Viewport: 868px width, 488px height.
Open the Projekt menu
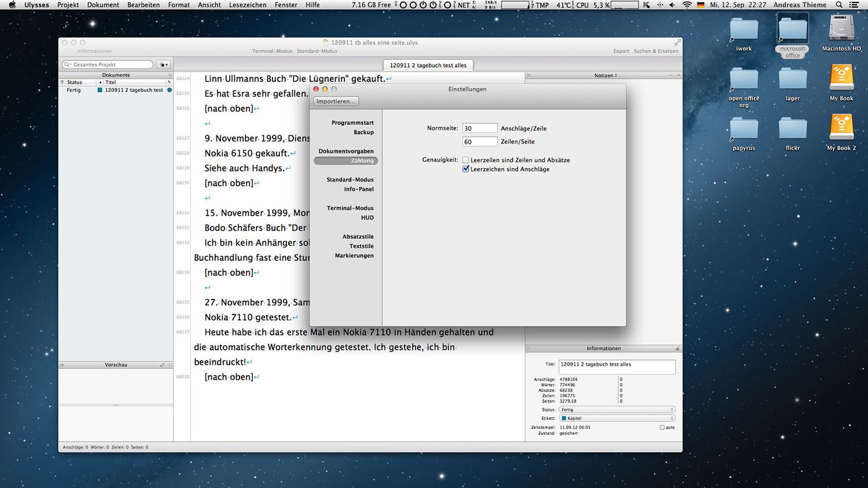[68, 5]
